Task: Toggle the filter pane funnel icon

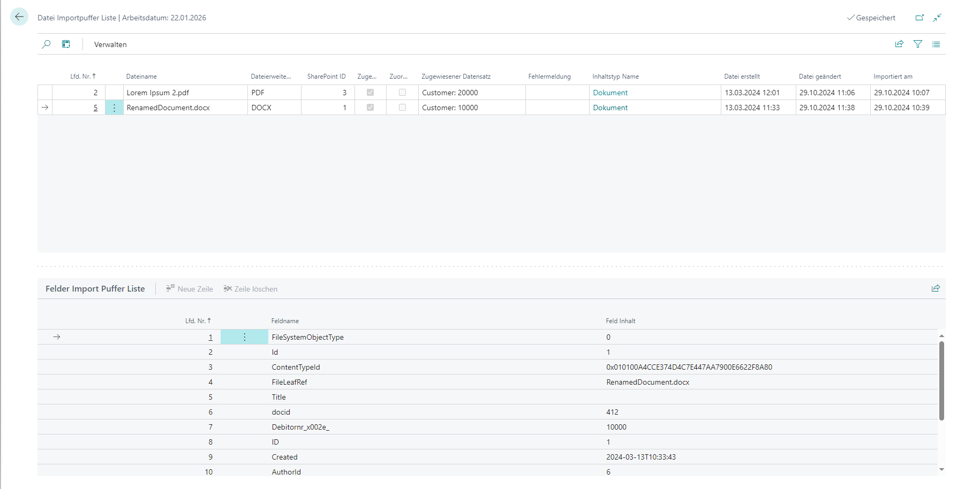Action: [918, 44]
